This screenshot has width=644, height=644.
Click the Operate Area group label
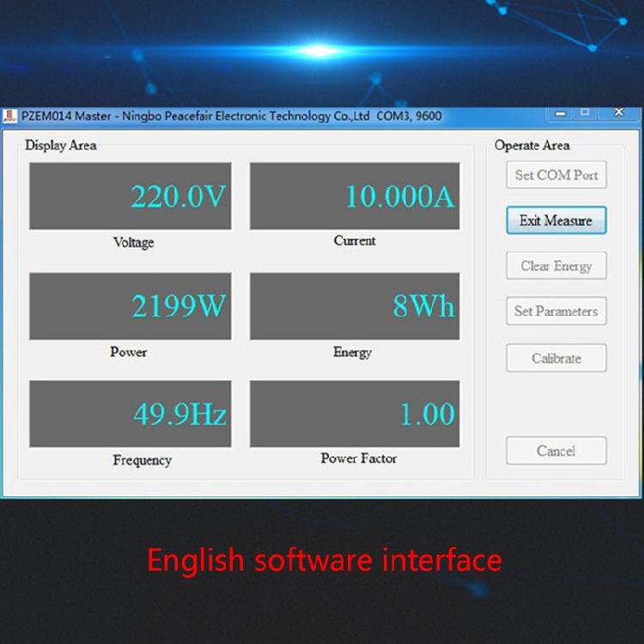tap(532, 145)
